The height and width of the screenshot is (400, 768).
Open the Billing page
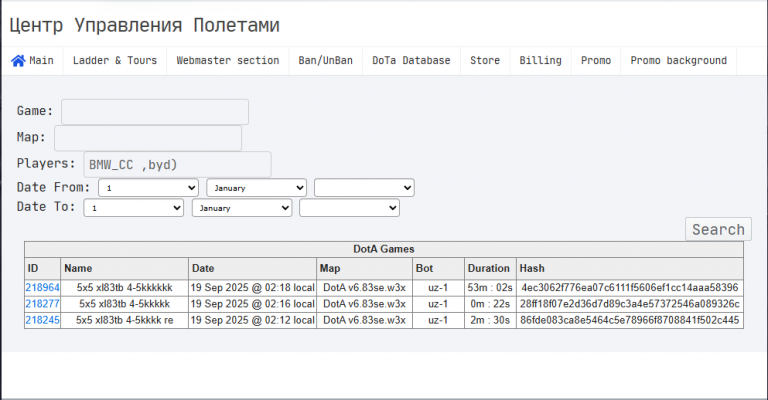coord(540,61)
